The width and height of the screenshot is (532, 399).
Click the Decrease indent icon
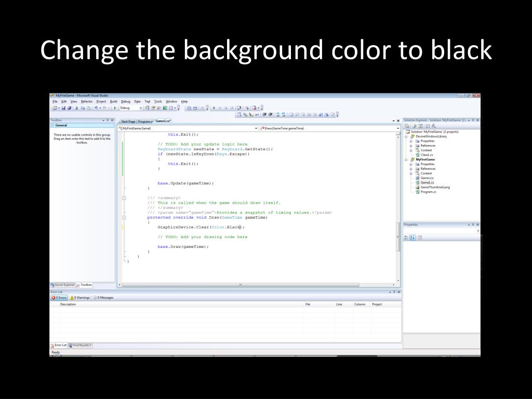click(264, 114)
